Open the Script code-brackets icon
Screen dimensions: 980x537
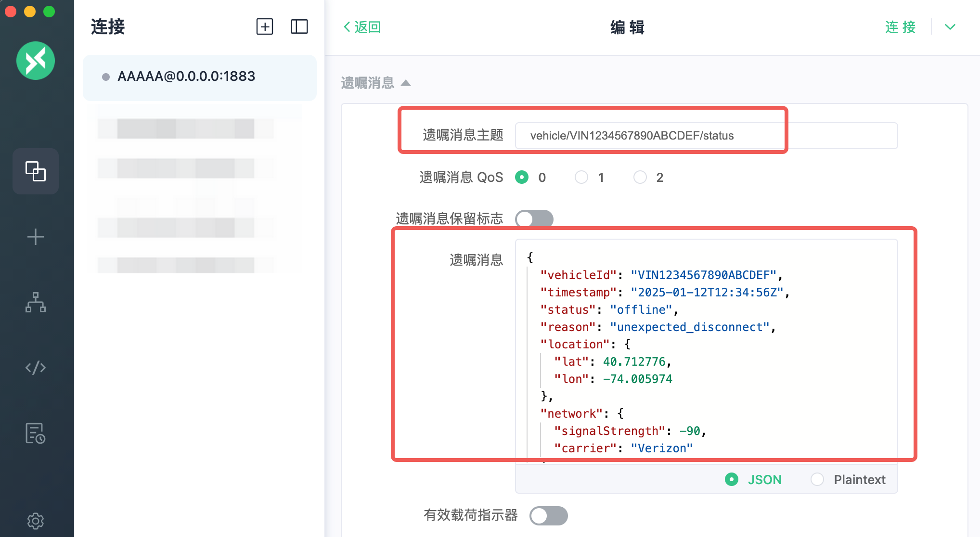pos(36,368)
